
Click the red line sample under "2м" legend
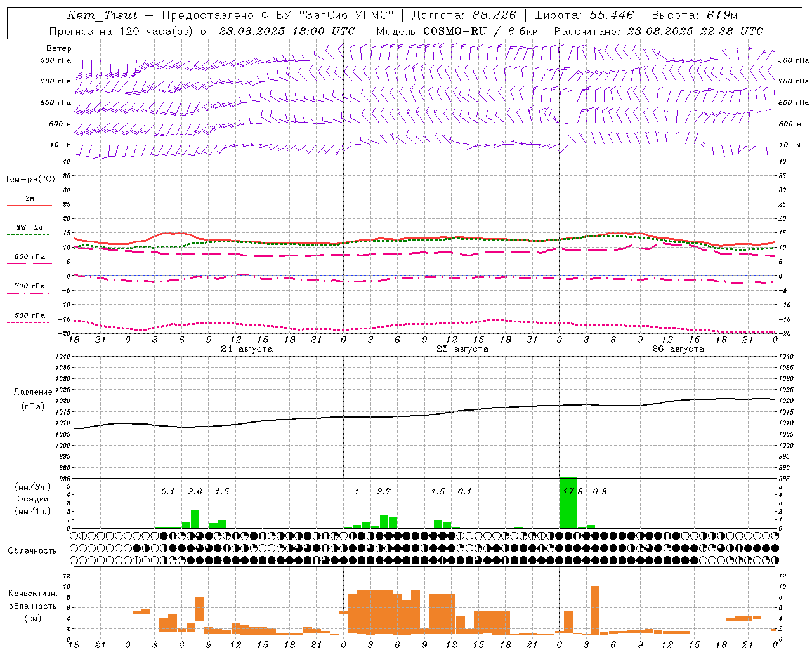coord(30,205)
